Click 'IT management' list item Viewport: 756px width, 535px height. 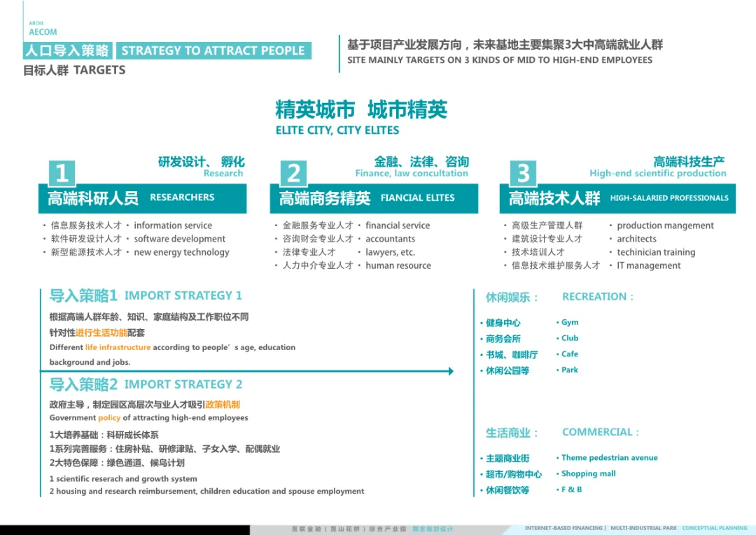648,265
